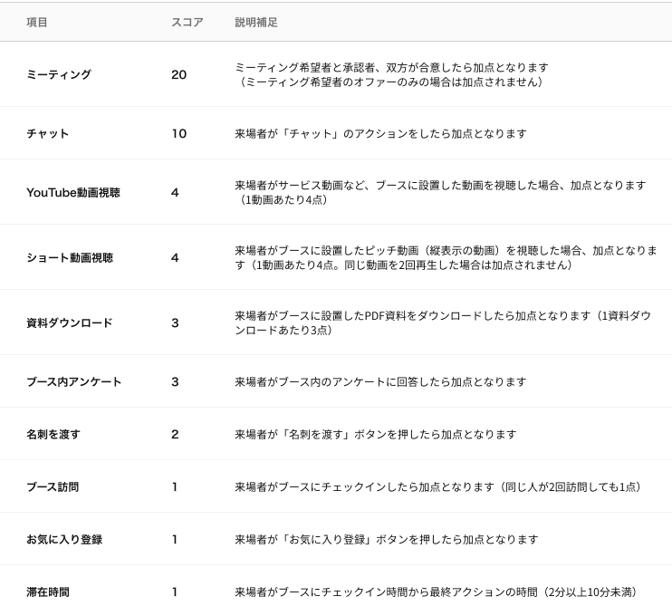The height and width of the screenshot is (616, 672).
Task: Click the 滞在時間 description about 2分以上10分未満
Action: point(436,592)
